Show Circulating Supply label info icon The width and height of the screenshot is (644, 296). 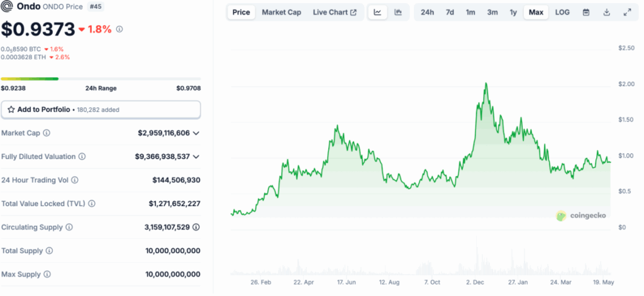coord(69,227)
